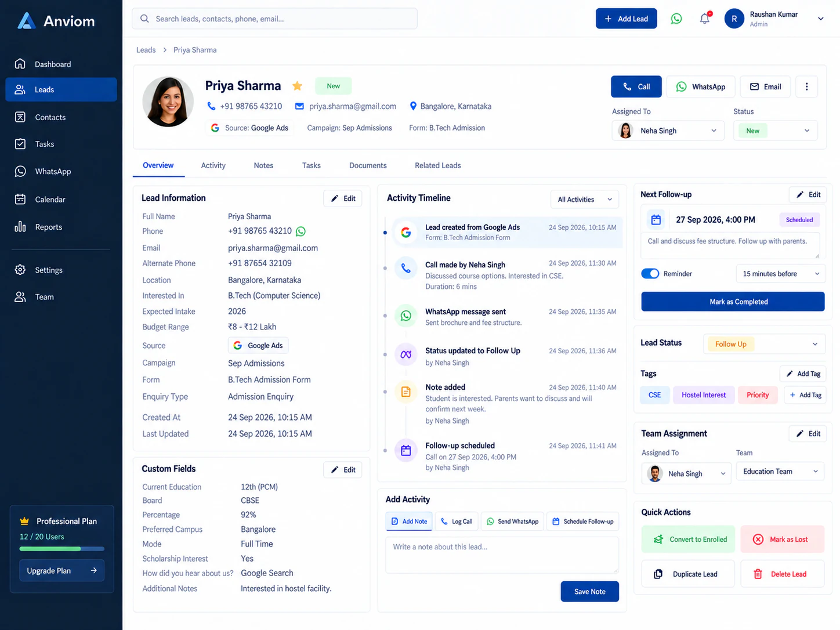Click the phone icon on Call made entry
The image size is (840, 630).
406,268
